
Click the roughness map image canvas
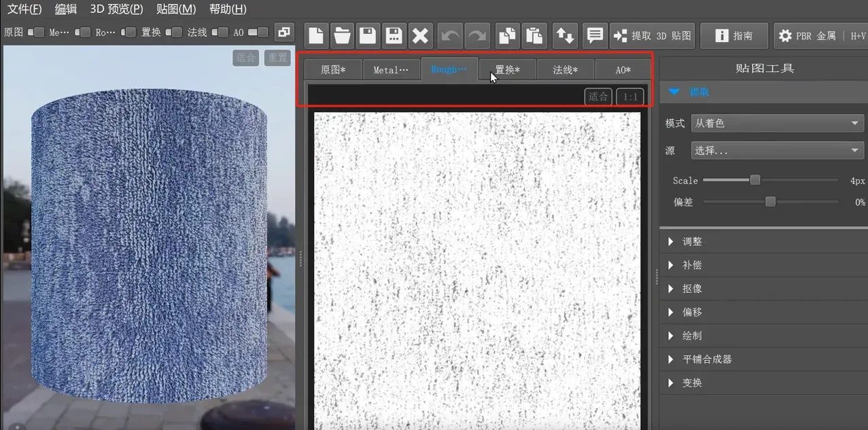[x=477, y=270]
